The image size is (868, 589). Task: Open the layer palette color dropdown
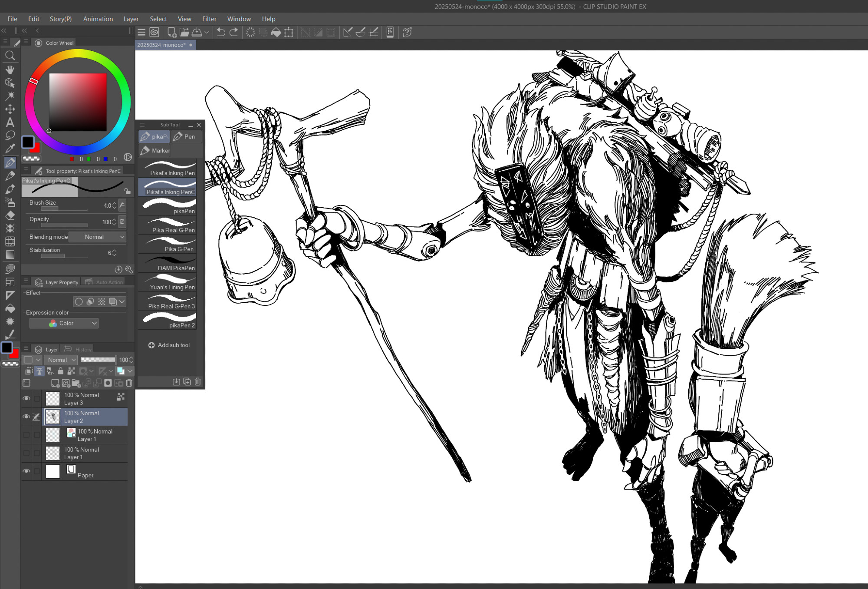(33, 360)
